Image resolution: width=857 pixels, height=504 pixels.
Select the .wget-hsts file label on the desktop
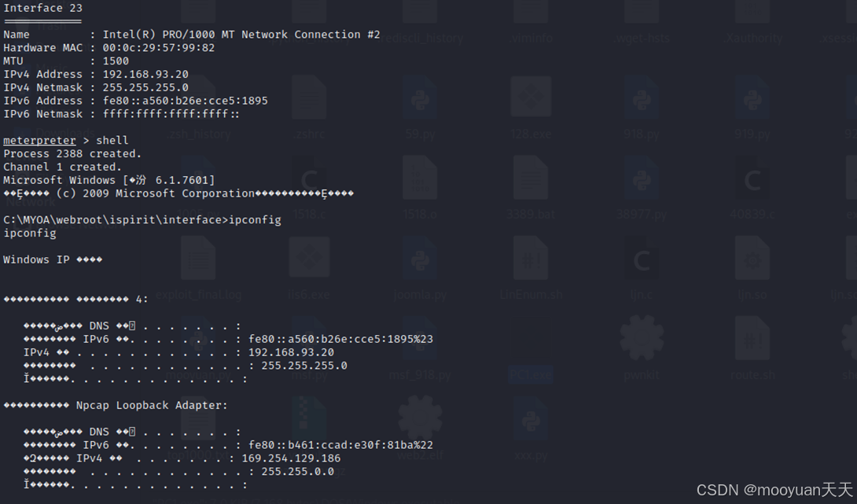point(641,39)
